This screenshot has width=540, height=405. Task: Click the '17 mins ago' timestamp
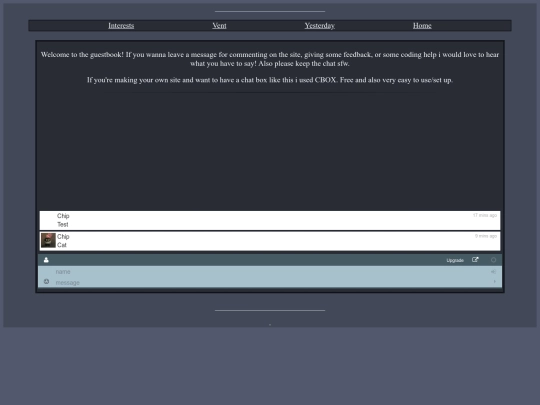point(485,215)
